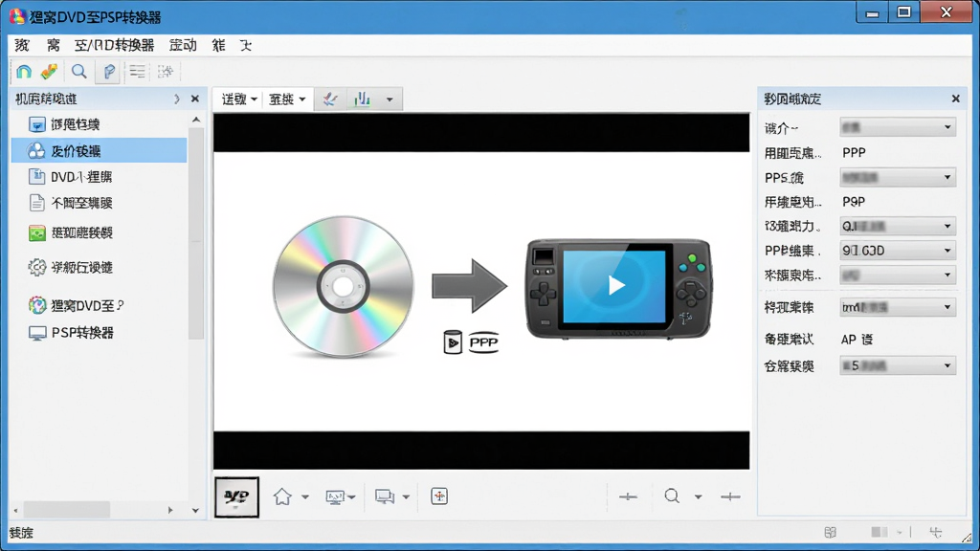Select the DVD thumbnail below the preview
The width and height of the screenshot is (980, 551).
[x=237, y=496]
